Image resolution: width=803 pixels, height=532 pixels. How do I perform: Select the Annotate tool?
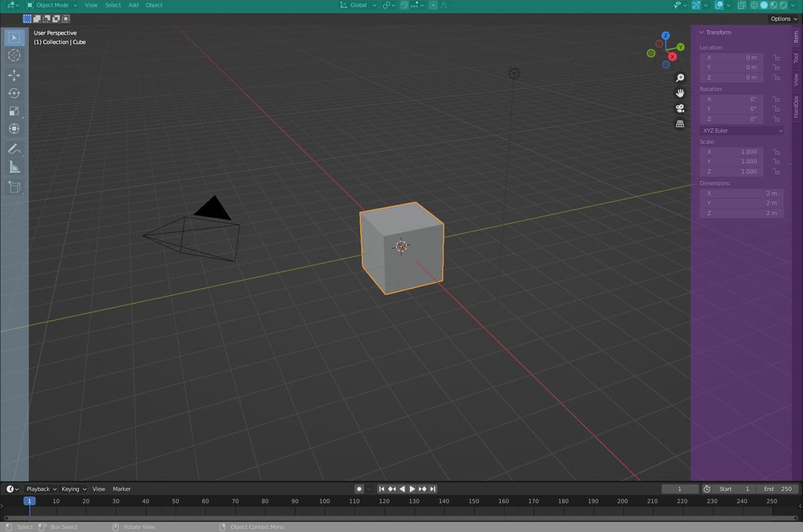(x=15, y=149)
